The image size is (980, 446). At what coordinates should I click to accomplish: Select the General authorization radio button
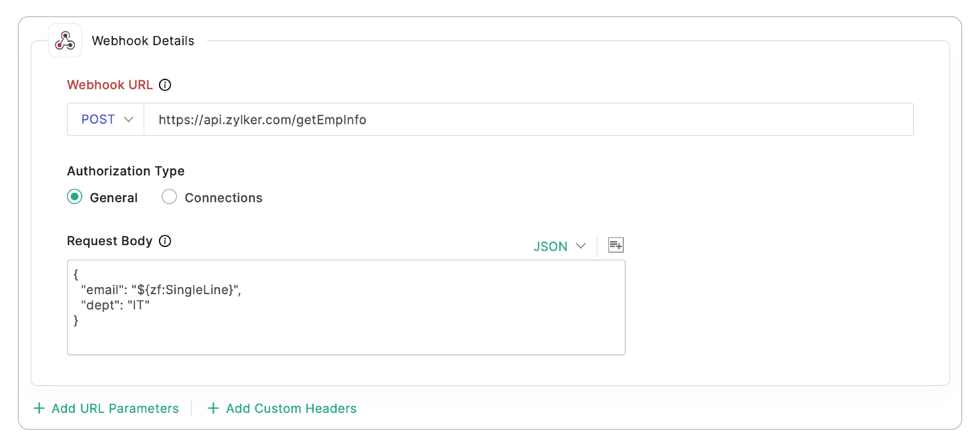(75, 197)
